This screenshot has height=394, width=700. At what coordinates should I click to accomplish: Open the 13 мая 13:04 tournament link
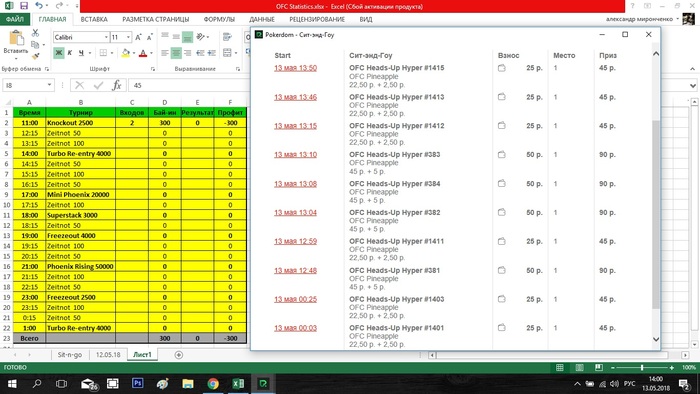click(x=295, y=212)
